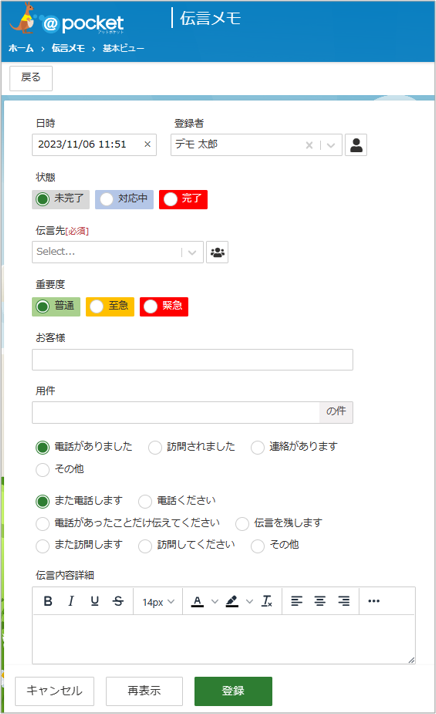Screen dimensions: 436x714
Task: Open the text color picker arrow
Action: click(x=215, y=602)
